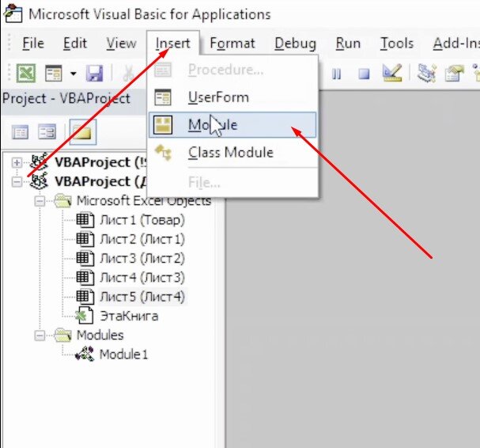Select Лист1 (Товар) sheet
The image size is (480, 448).
(x=142, y=220)
